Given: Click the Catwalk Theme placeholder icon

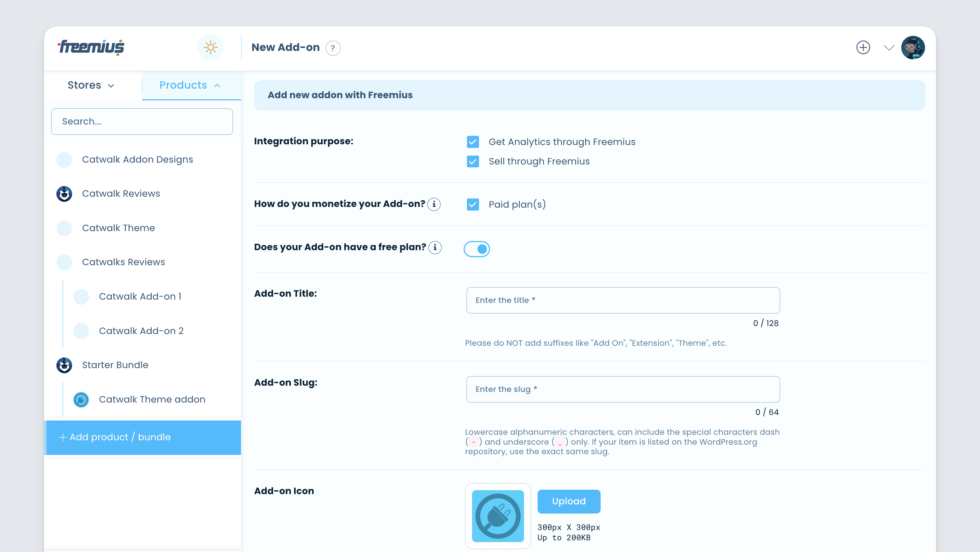Looking at the screenshot, I should 64,228.
